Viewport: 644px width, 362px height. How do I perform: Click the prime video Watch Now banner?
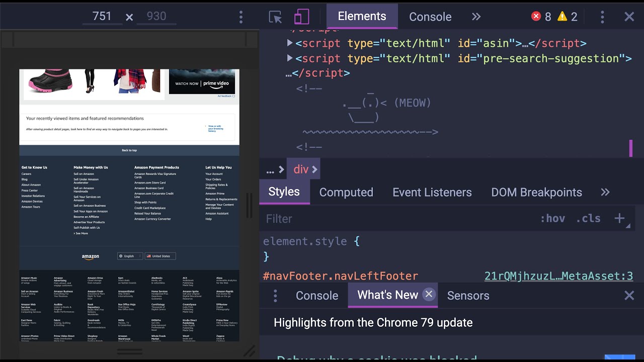click(x=202, y=81)
